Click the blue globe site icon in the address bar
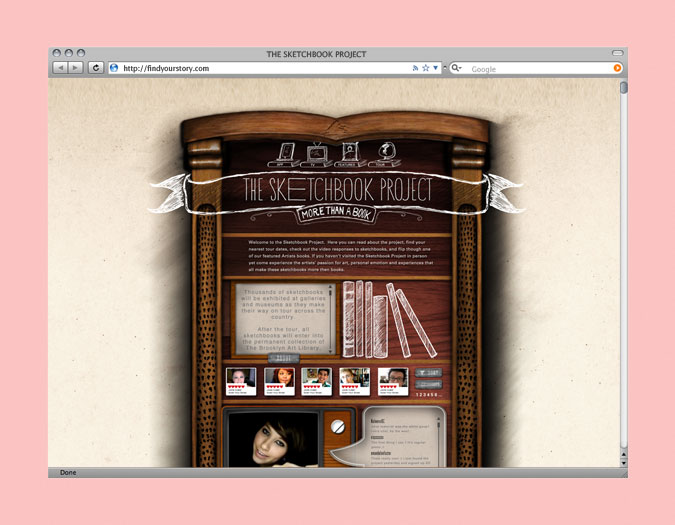The image size is (675, 525). click(114, 68)
